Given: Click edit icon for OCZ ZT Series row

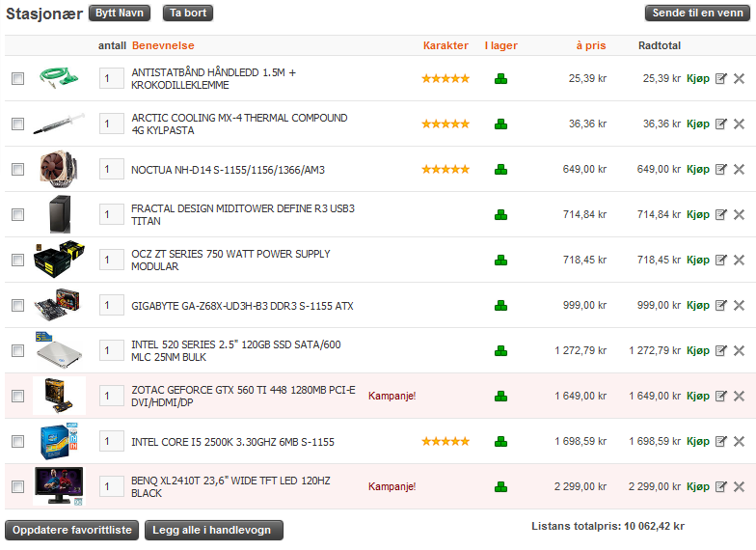Looking at the screenshot, I should click(721, 261).
